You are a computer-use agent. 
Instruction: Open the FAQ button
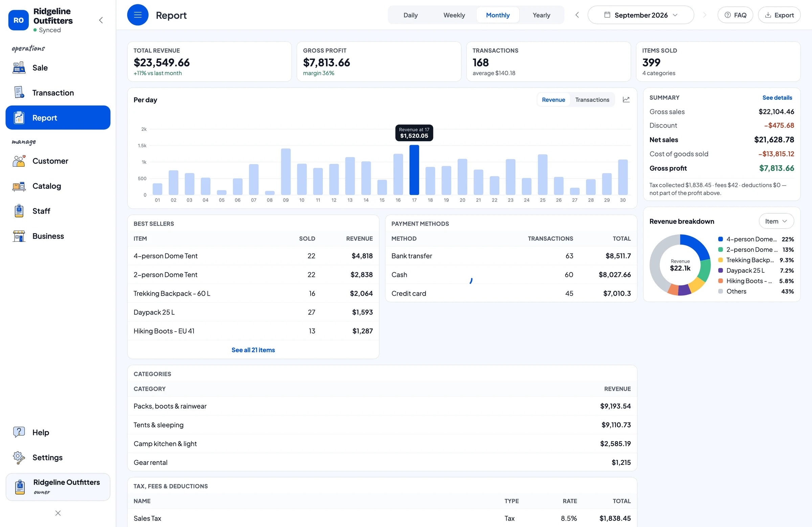coord(735,15)
